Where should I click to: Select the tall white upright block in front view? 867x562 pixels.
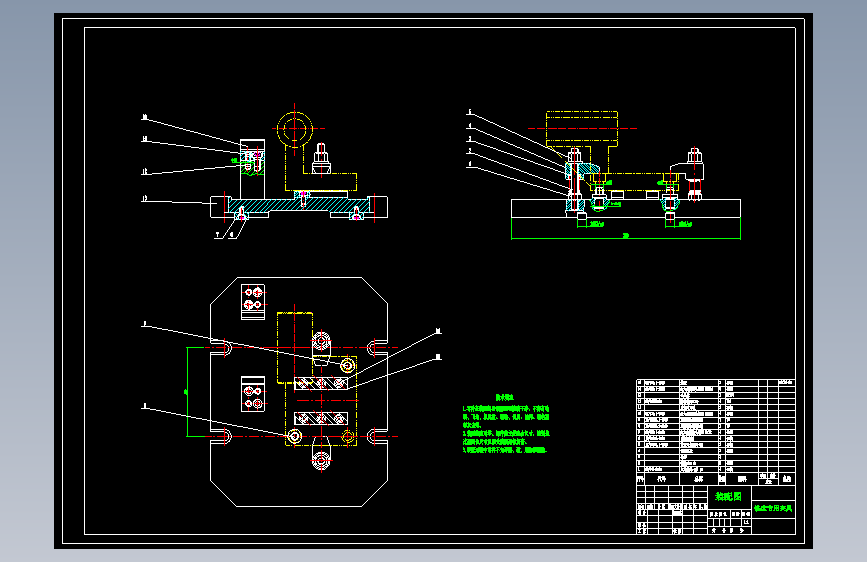[252, 169]
